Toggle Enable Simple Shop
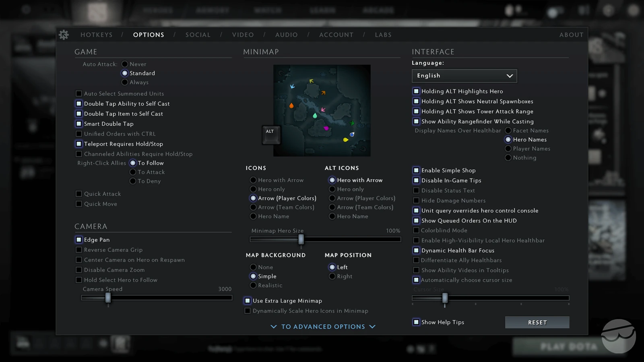Image resolution: width=644 pixels, height=362 pixels. [x=416, y=170]
